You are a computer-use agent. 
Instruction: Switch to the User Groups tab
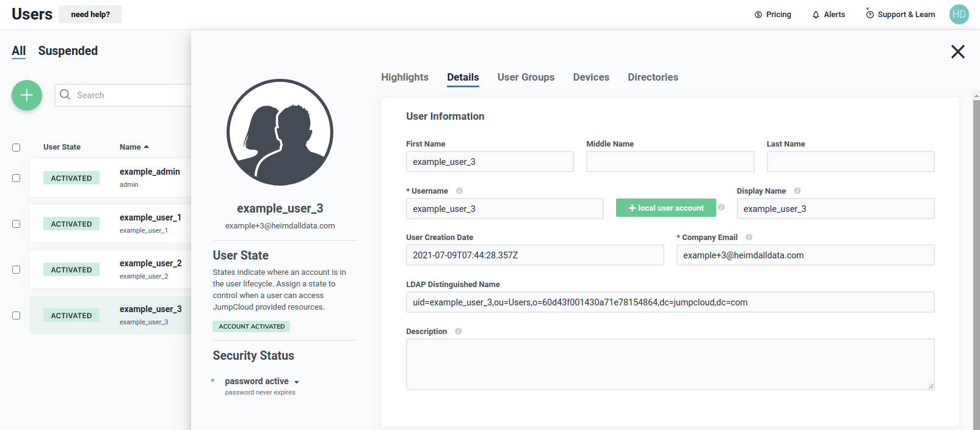526,78
